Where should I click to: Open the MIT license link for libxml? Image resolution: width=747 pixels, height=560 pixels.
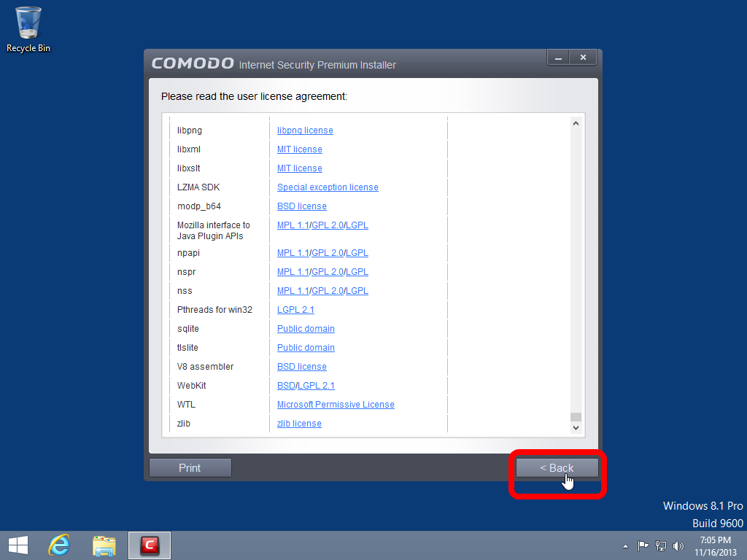pos(300,149)
